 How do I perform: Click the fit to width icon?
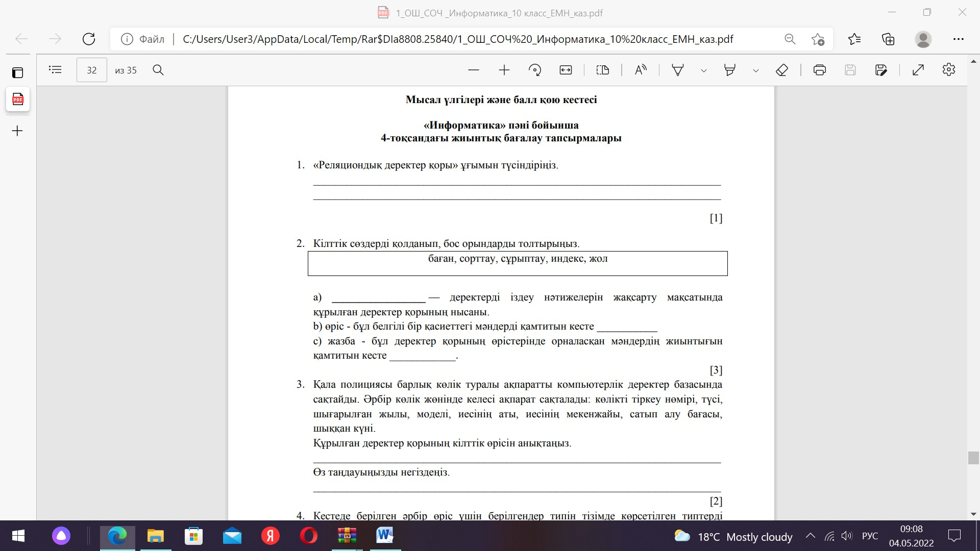click(566, 70)
